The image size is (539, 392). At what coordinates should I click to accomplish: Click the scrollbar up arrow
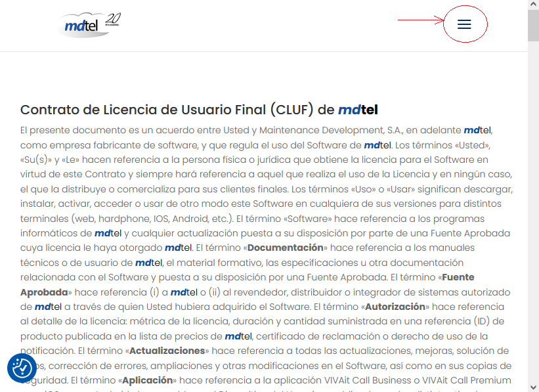(533, 5)
